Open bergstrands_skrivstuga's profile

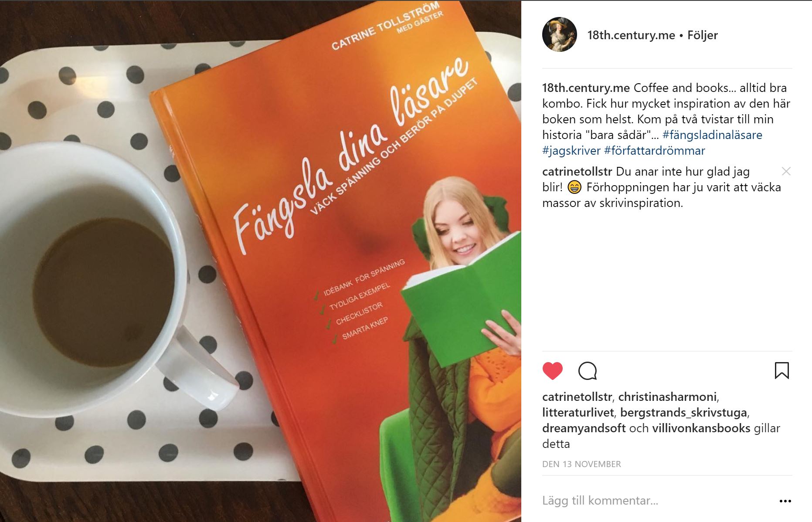[683, 413]
